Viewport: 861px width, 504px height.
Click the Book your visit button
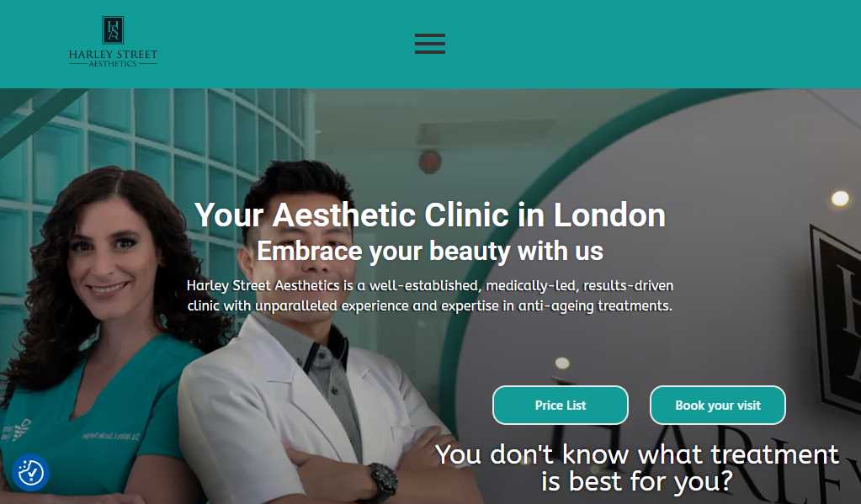718,406
